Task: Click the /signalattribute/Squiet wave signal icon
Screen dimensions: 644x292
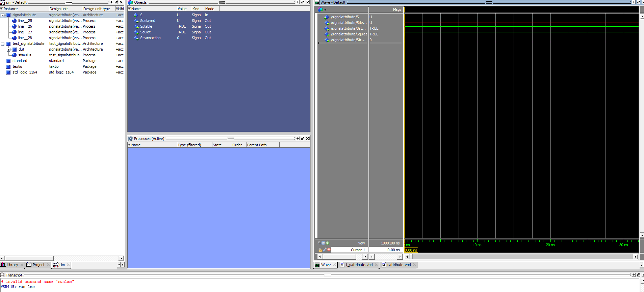Action: pyautogui.click(x=327, y=34)
